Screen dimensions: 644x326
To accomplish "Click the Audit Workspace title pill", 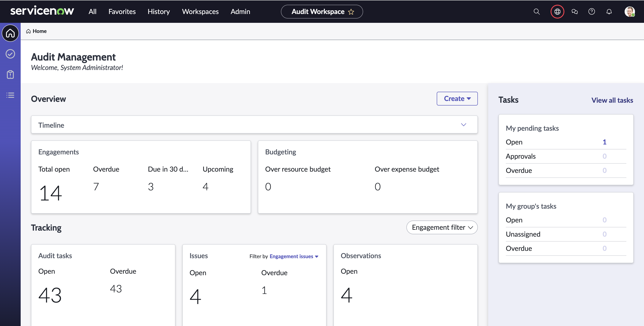I will (322, 11).
